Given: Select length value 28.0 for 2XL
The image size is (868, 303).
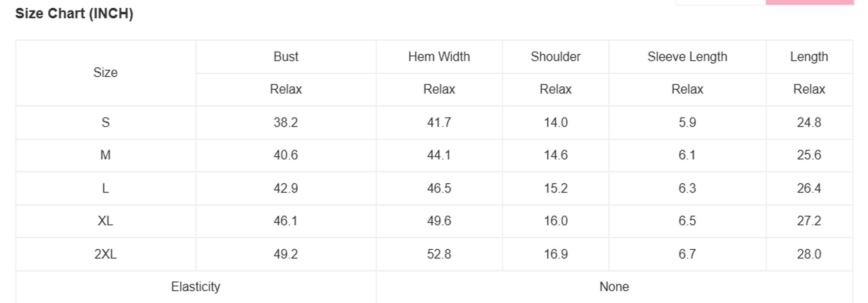Looking at the screenshot, I should 809,254.
